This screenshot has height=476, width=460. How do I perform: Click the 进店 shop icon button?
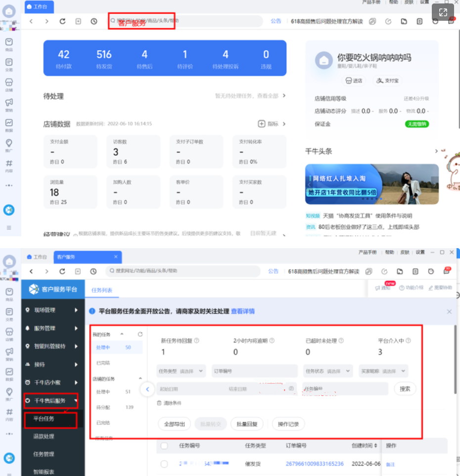[354, 81]
